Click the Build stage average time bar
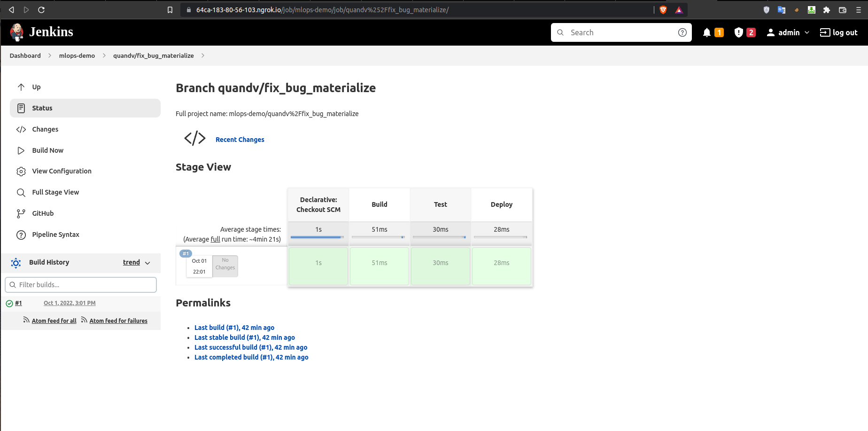Image resolution: width=868 pixels, height=431 pixels. point(379,237)
